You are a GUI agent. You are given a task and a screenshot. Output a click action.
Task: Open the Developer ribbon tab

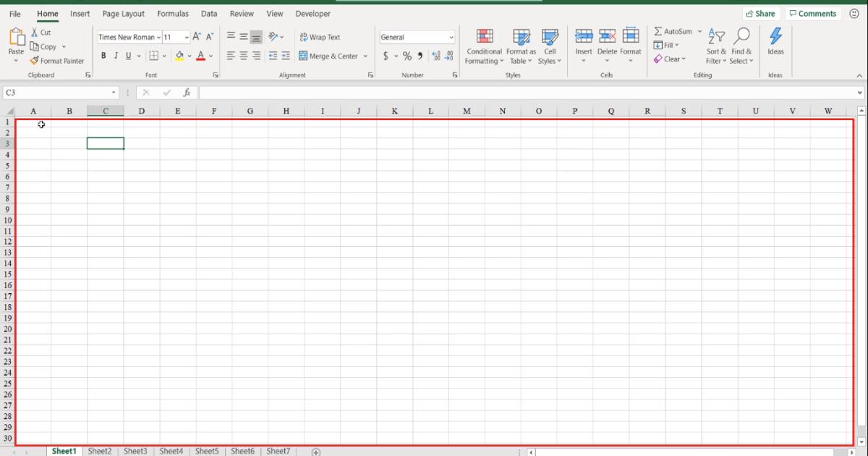tap(312, 13)
